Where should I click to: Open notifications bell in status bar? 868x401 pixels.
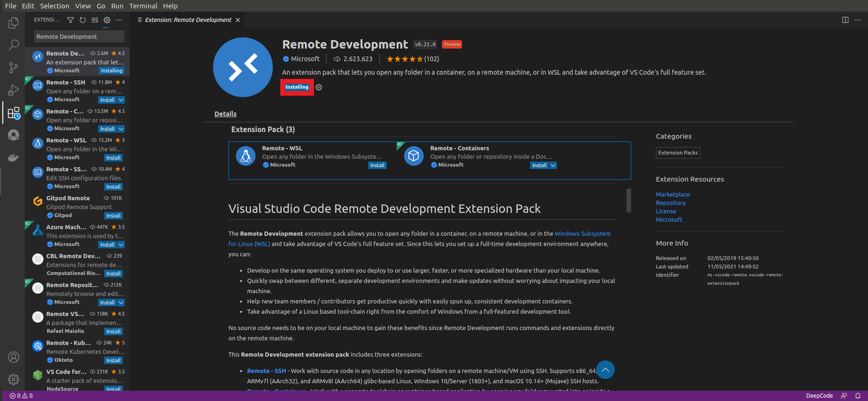point(858,396)
